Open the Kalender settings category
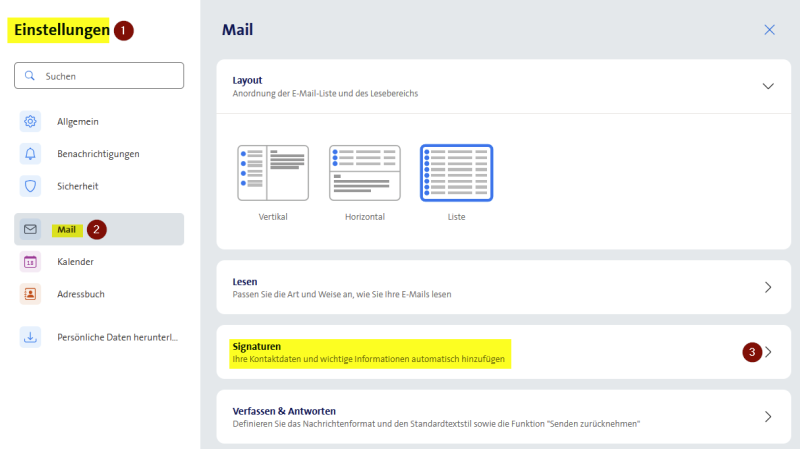The image size is (800, 449). coord(76,262)
